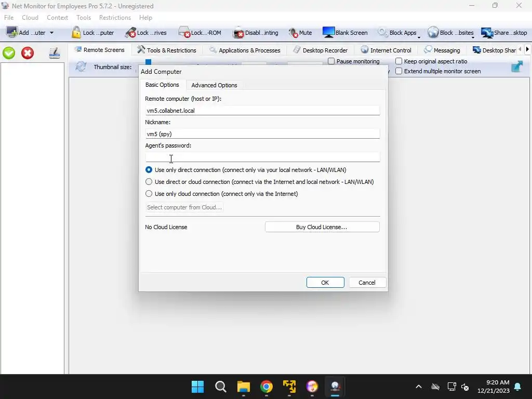
Task: Open the Help menu
Action: pos(145,17)
